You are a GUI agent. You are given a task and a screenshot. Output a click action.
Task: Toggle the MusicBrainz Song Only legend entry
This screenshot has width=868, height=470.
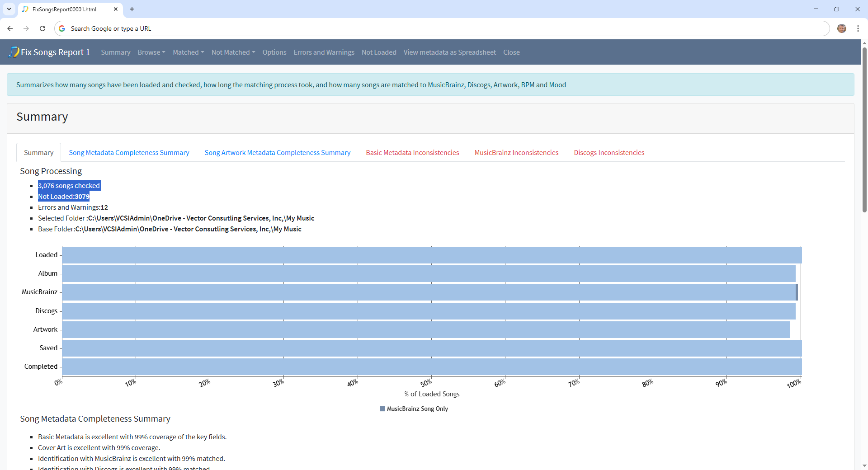point(414,409)
